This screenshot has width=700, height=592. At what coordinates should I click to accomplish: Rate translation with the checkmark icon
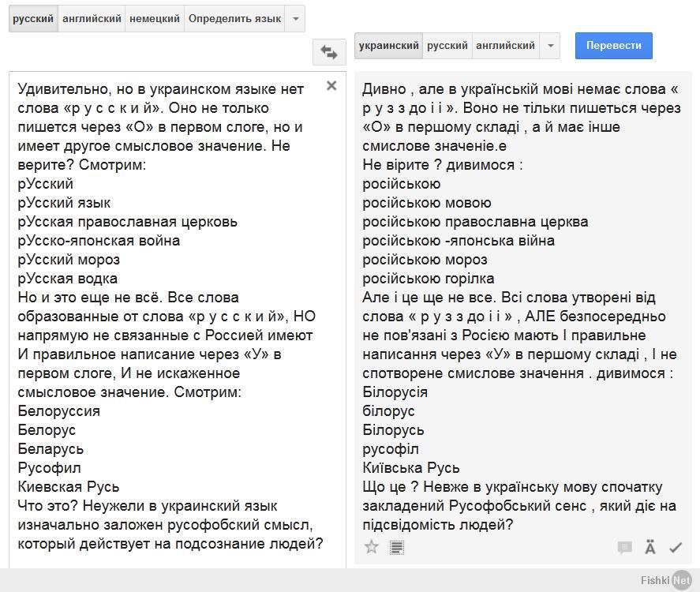click(676, 547)
